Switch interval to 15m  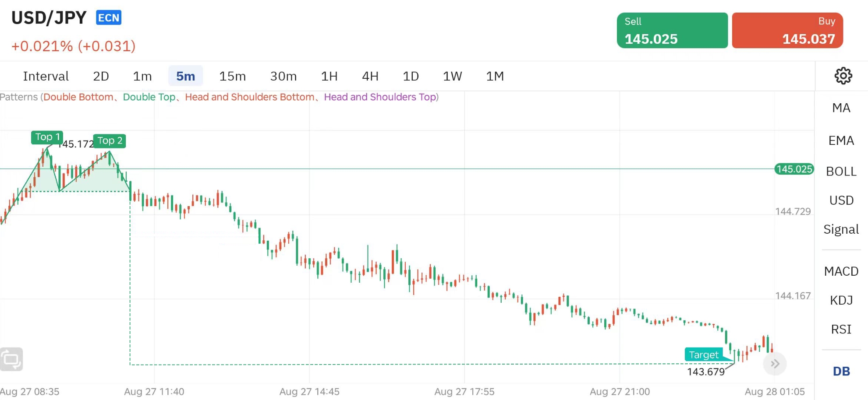tap(232, 76)
